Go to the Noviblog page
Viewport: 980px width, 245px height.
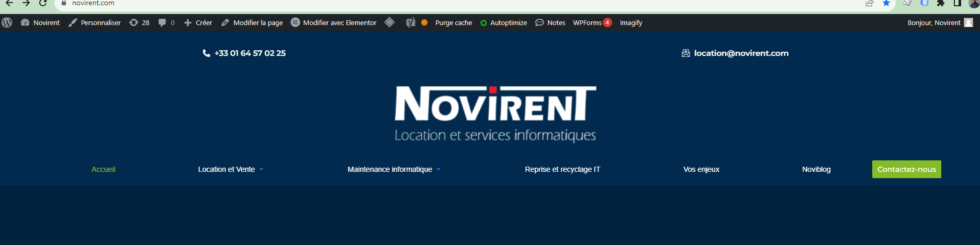coord(816,169)
